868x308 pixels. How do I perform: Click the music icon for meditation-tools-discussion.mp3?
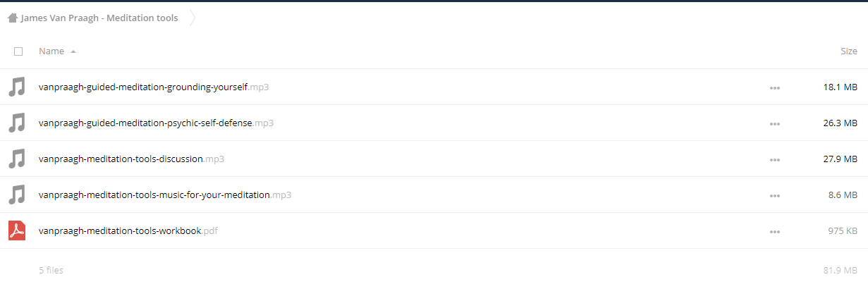click(17, 159)
